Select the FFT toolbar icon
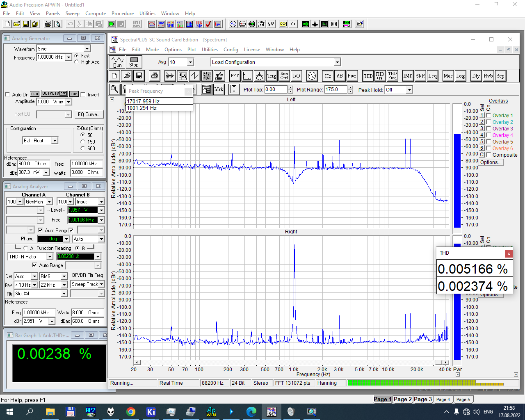 (x=235, y=76)
